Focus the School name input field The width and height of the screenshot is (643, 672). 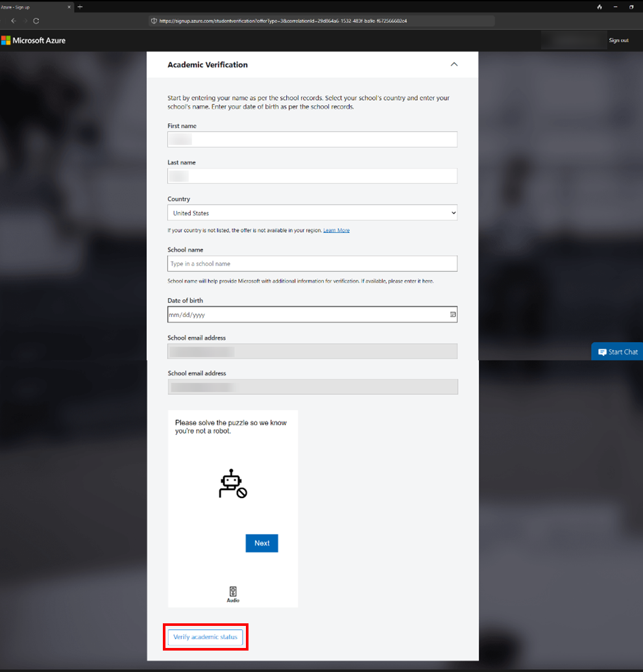(x=312, y=264)
